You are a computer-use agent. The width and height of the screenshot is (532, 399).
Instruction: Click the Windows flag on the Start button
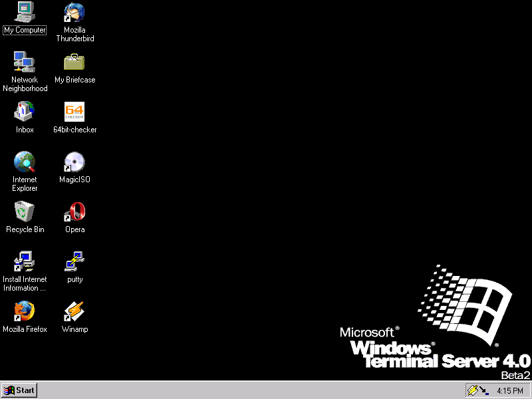coord(9,390)
